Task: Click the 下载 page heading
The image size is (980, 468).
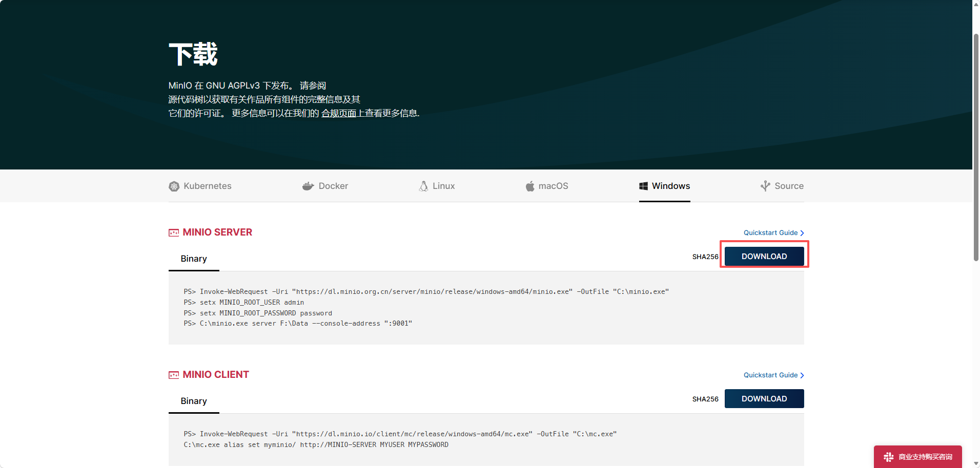Action: tap(193, 54)
